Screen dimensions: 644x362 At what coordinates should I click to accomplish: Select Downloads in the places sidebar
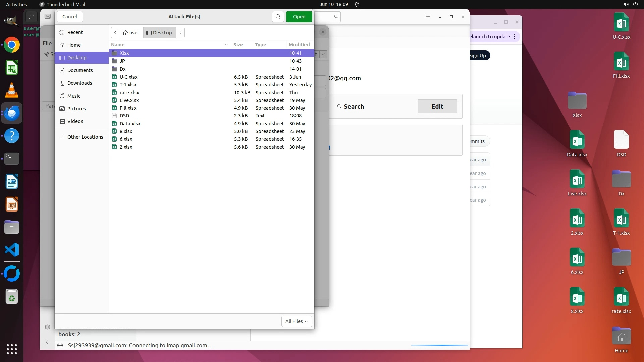click(x=79, y=83)
